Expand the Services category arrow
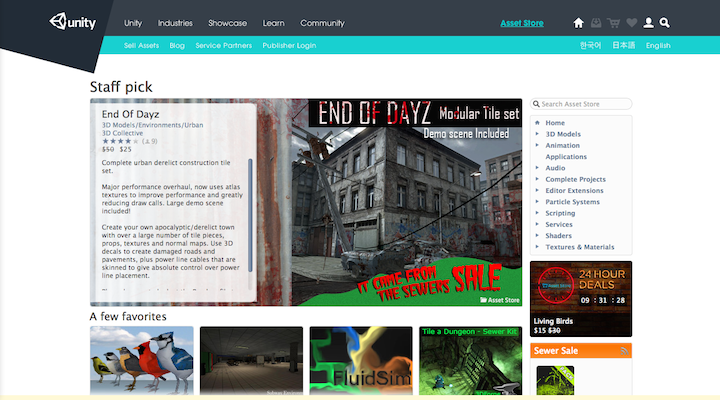This screenshot has height=400, width=720. (x=537, y=224)
